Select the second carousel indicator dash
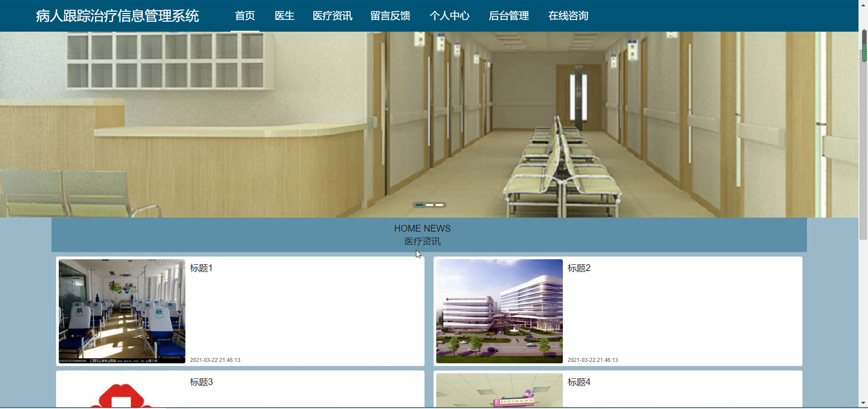 (429, 205)
